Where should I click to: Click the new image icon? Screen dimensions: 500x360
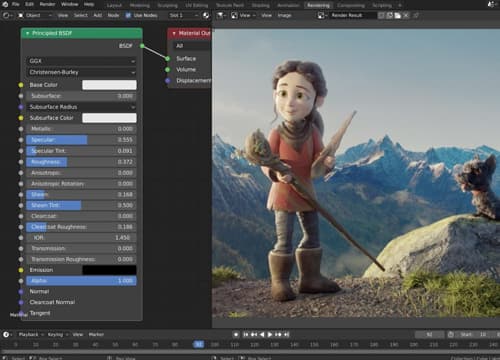390,15
